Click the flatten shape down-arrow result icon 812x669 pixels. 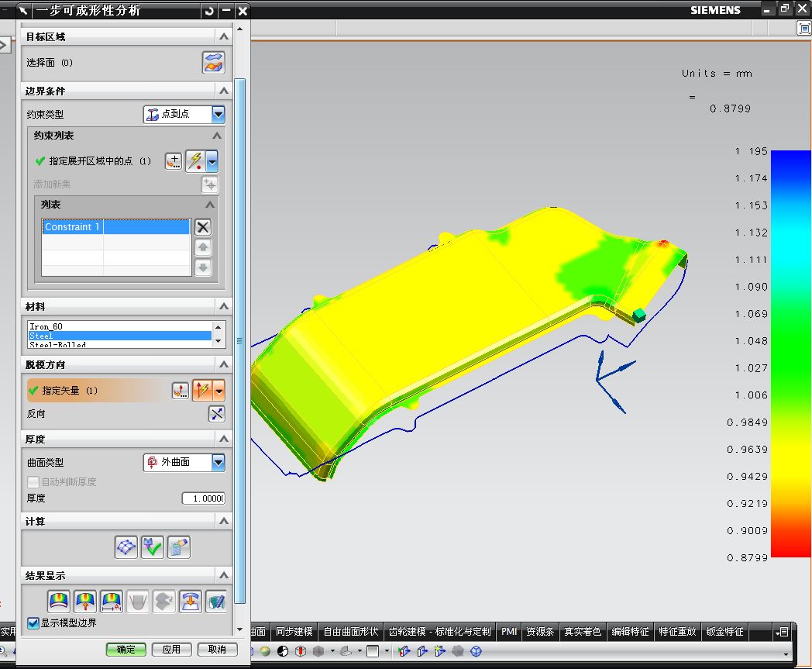click(191, 601)
